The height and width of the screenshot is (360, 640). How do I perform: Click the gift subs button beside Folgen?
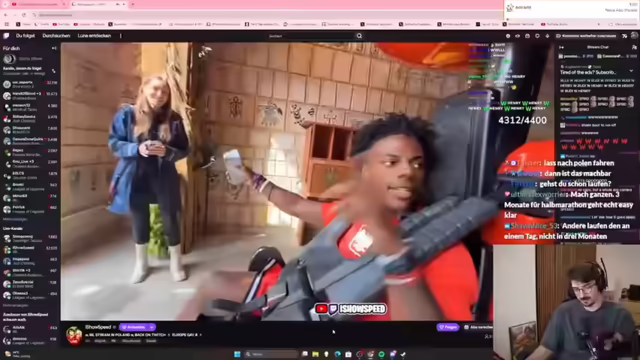(478, 327)
